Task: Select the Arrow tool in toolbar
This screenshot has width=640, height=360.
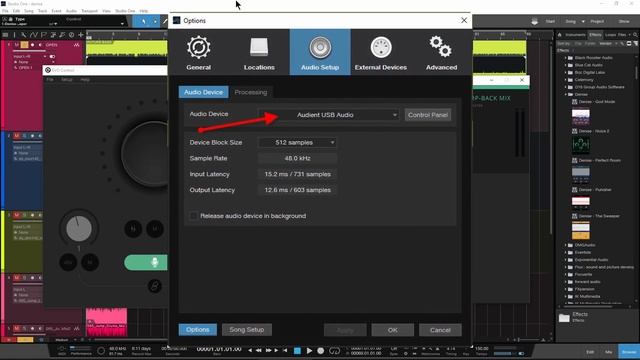Action: 144,21
